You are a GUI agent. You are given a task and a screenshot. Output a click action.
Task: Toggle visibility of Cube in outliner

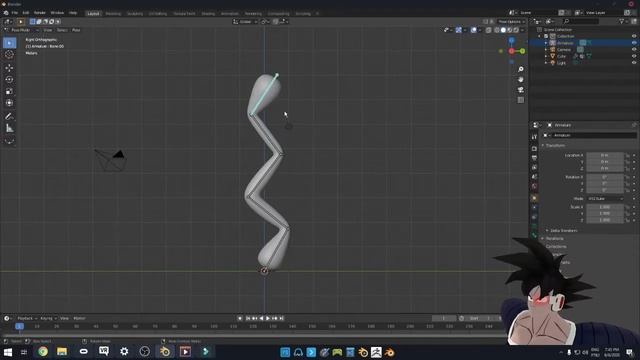point(634,56)
